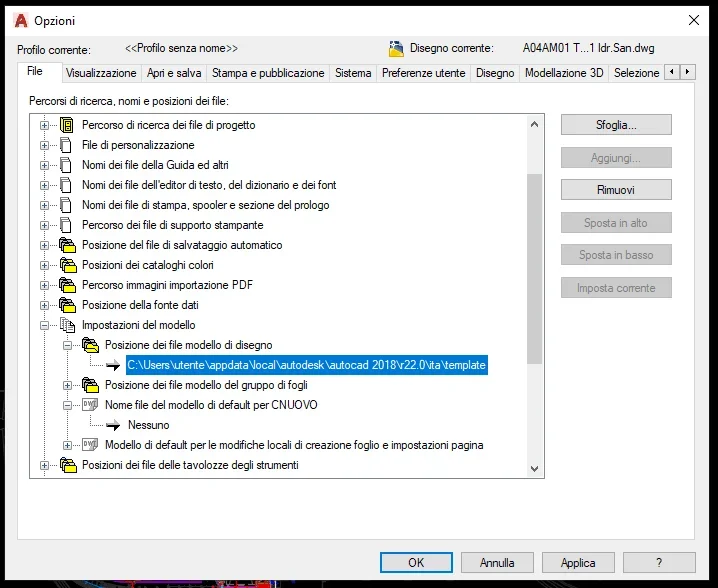Click the DWT icon beside Nome file del modello di default per CNUOVO

coord(90,405)
